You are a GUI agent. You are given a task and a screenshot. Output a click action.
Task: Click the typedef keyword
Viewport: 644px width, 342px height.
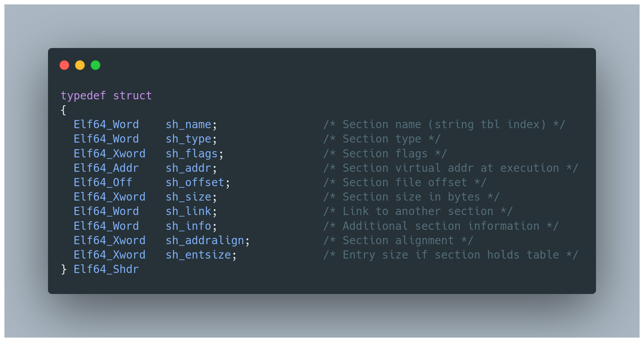[83, 96]
